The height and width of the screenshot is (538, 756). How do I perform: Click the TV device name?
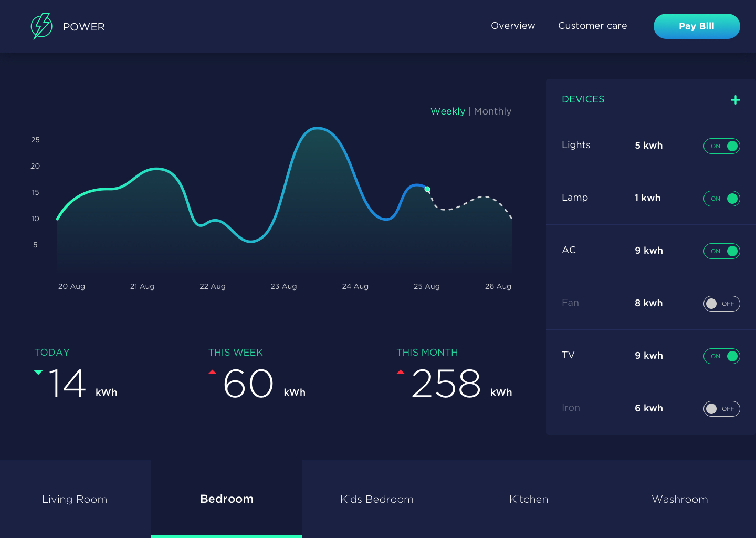[x=568, y=355]
